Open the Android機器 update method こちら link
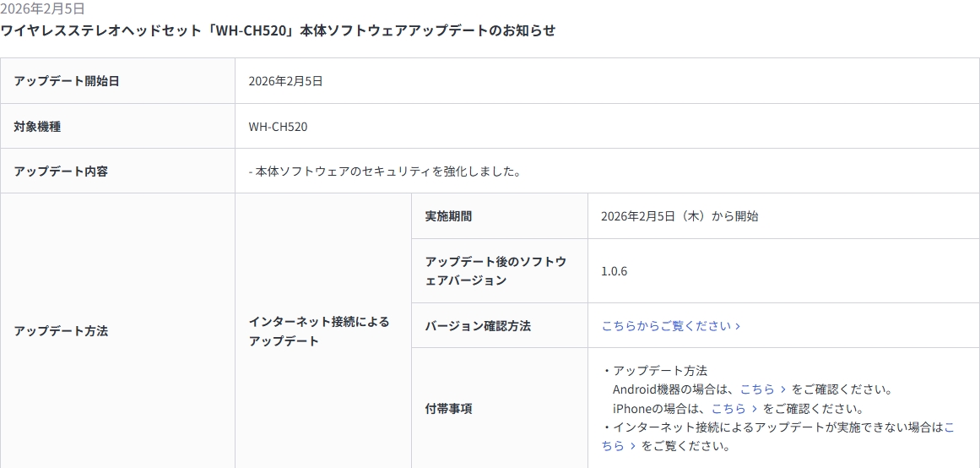The width and height of the screenshot is (980, 468). [757, 389]
